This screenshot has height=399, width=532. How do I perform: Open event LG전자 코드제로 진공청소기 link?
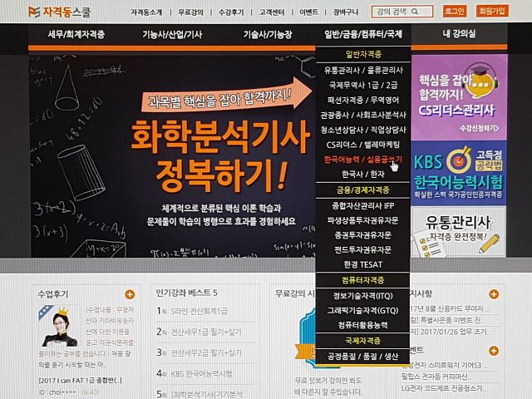[x=443, y=388]
